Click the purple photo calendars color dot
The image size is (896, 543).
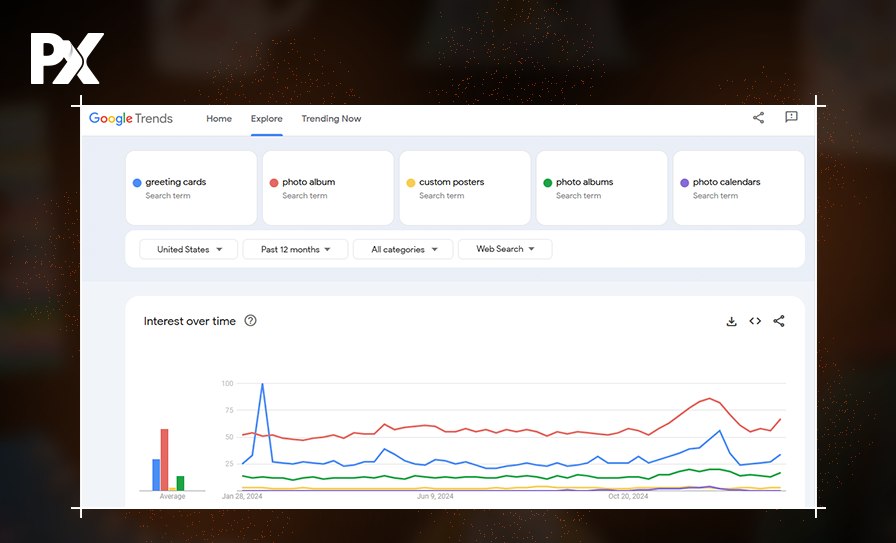point(684,183)
